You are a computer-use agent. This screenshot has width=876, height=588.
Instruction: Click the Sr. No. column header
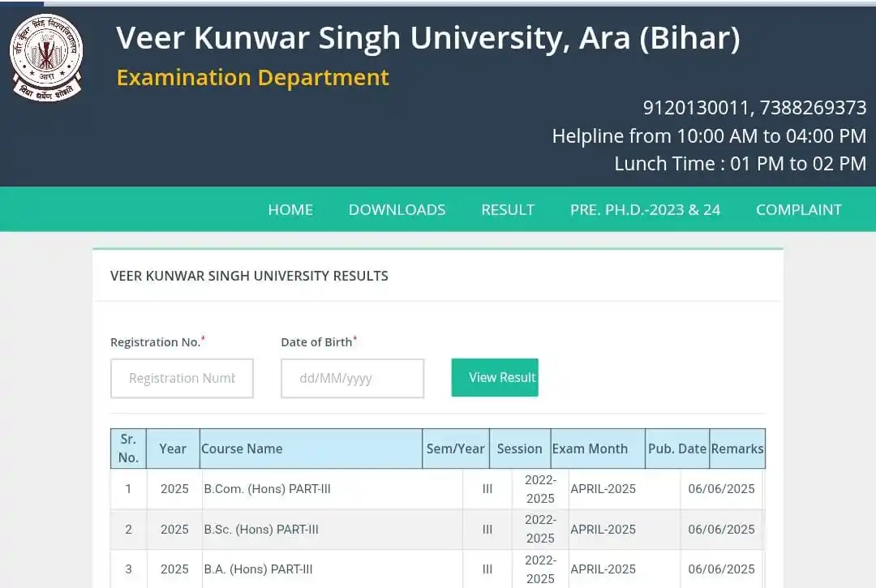pos(128,449)
